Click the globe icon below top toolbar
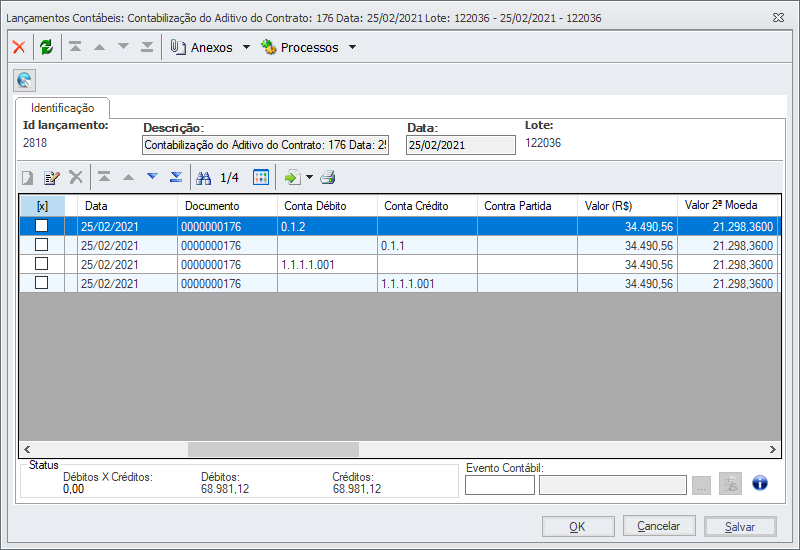Screen dimensions: 800x550 click(24, 80)
